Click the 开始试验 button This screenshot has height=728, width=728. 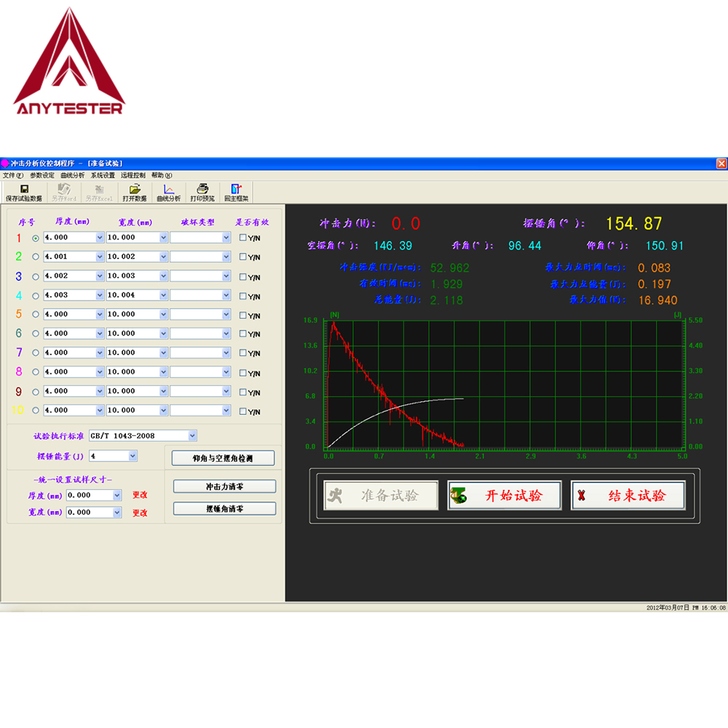click(x=505, y=495)
